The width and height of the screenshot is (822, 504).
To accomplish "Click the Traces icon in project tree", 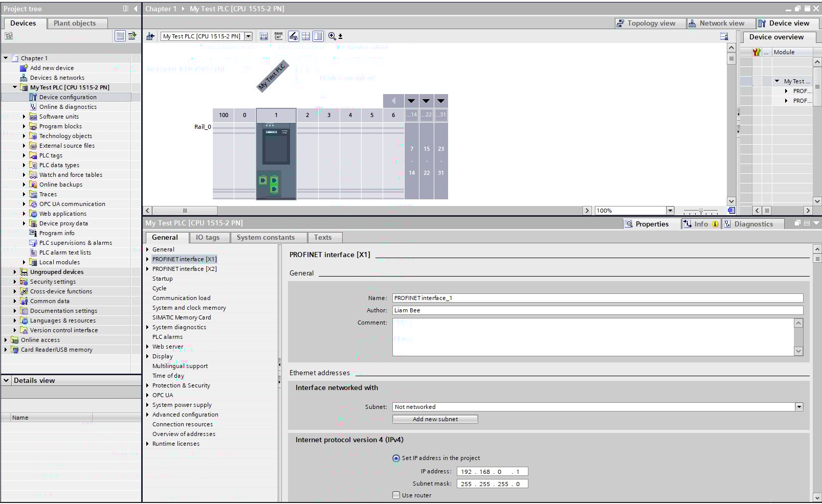I will (33, 194).
